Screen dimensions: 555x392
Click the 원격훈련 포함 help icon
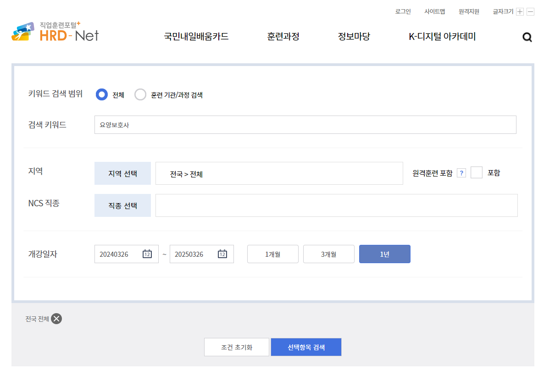(x=461, y=172)
